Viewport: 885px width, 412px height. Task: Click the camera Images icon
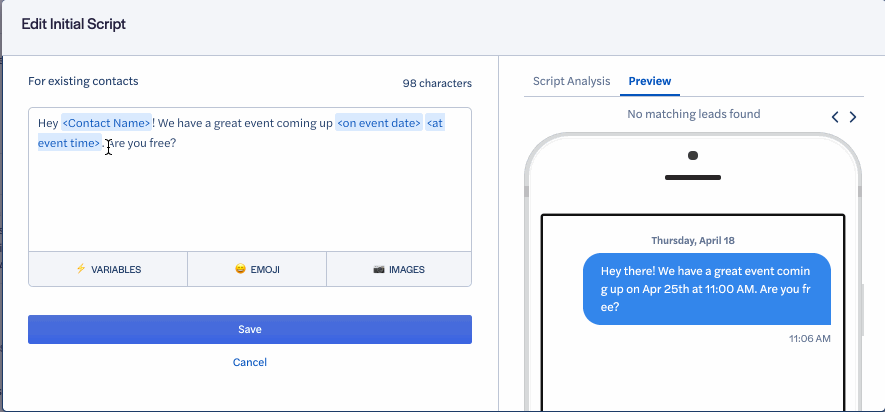379,269
